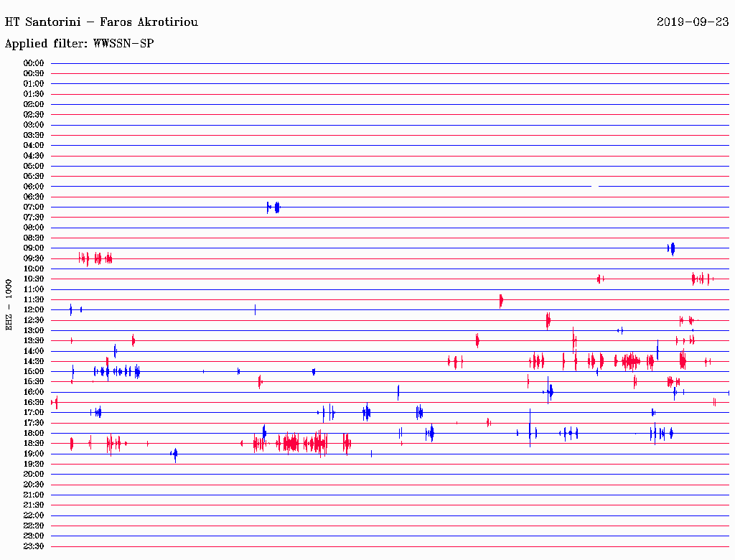735x560 pixels.
Task: Select the 17:00 time label
Action: tap(34, 413)
